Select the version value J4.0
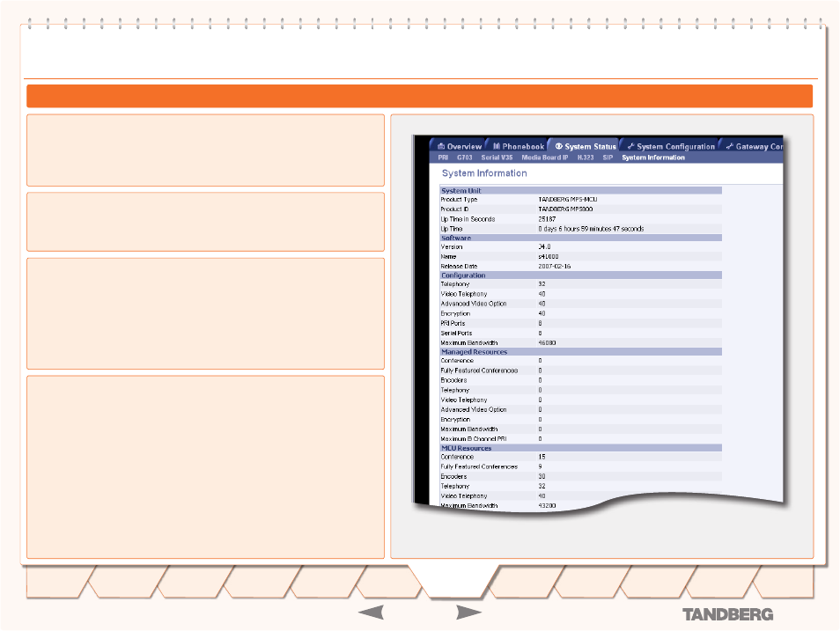Screen dimensions: 840x631 pyautogui.click(x=544, y=247)
